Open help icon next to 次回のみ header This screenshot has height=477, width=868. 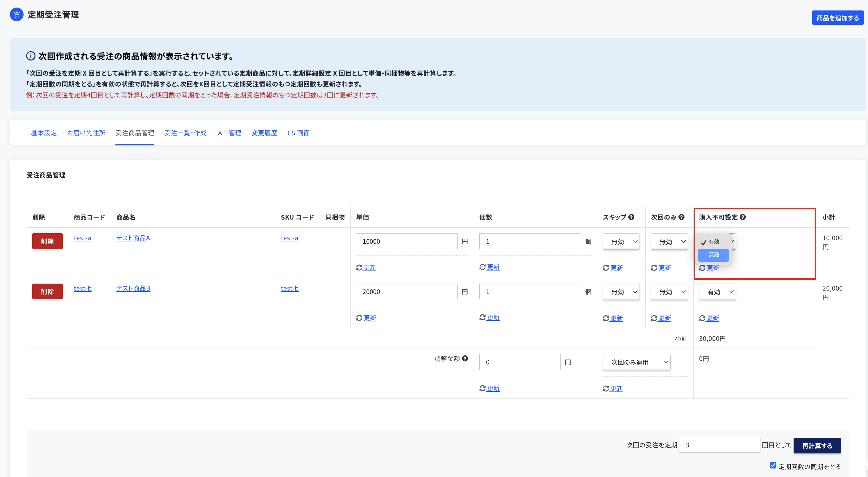click(681, 218)
